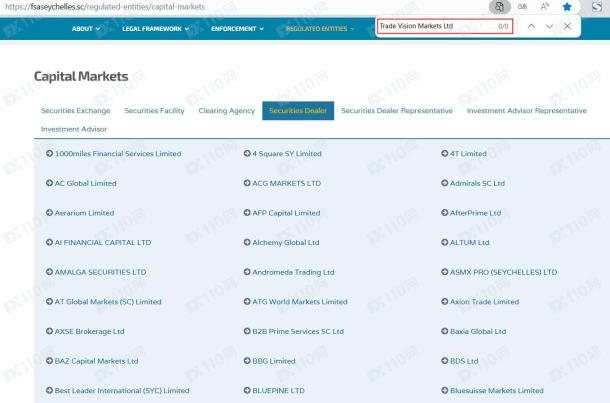Screen dimensions: 610x403
Task: Open the AMALGA SECURITIES LTD entry
Action: coord(96,272)
